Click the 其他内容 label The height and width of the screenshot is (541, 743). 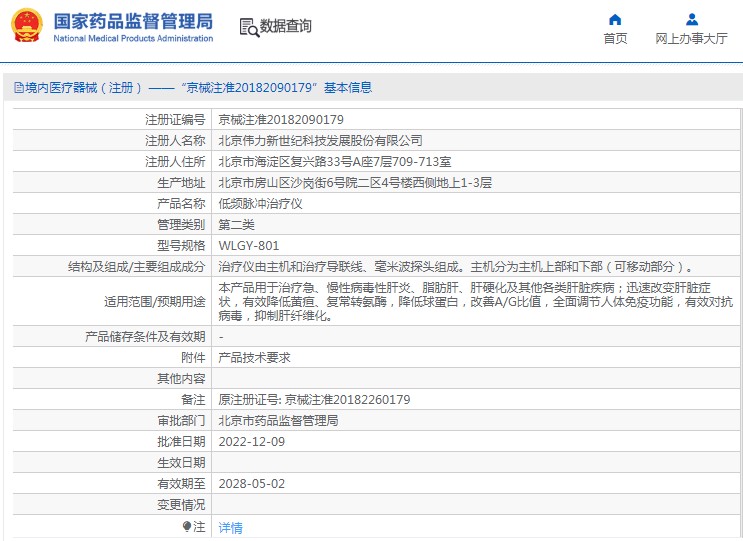(181, 379)
